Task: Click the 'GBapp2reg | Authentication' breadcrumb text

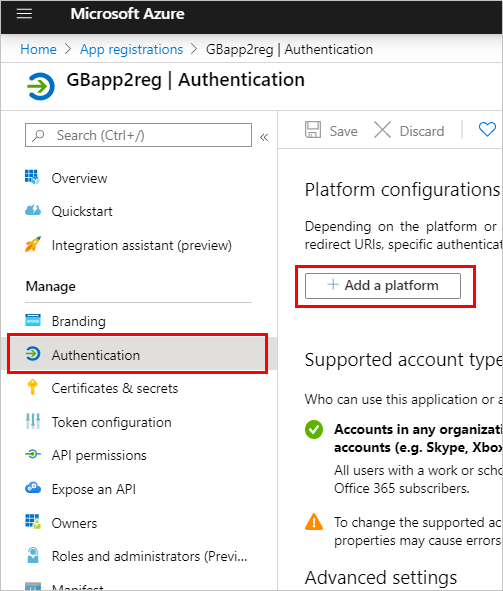Action: [289, 49]
